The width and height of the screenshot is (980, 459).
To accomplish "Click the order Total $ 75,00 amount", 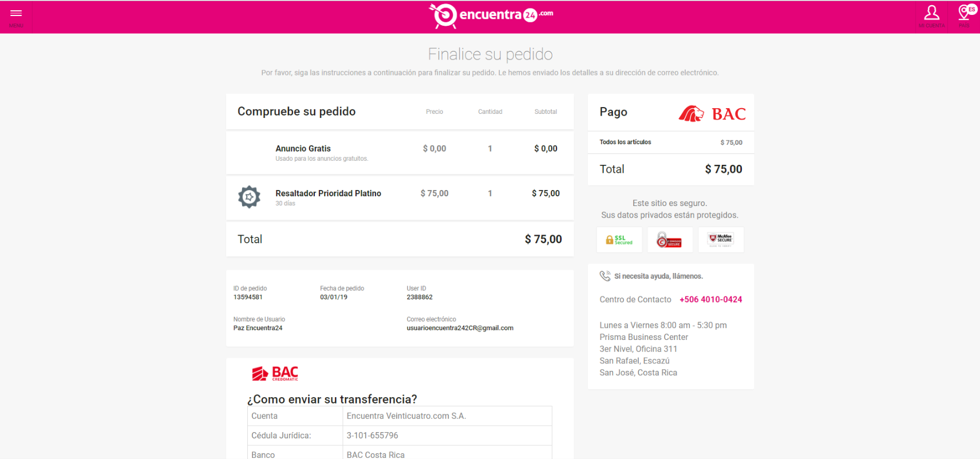I will [x=543, y=239].
